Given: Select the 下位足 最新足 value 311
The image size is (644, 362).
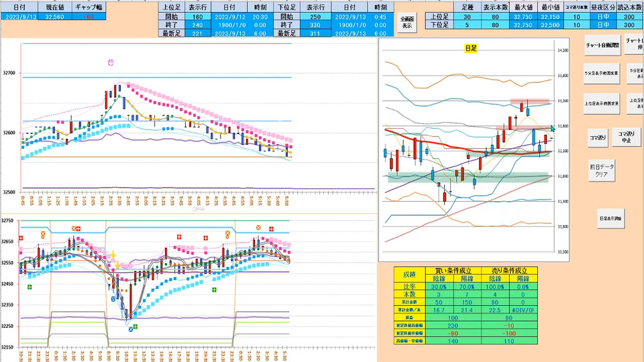Looking at the screenshot, I should (315, 34).
